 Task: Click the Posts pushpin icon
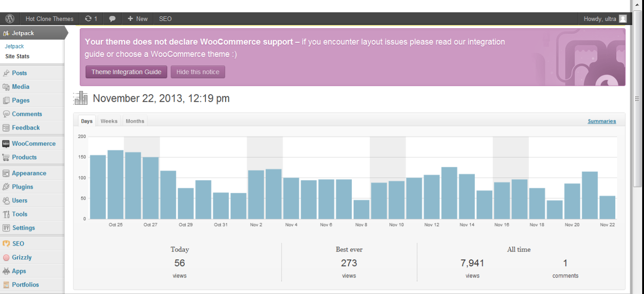pyautogui.click(x=6, y=73)
